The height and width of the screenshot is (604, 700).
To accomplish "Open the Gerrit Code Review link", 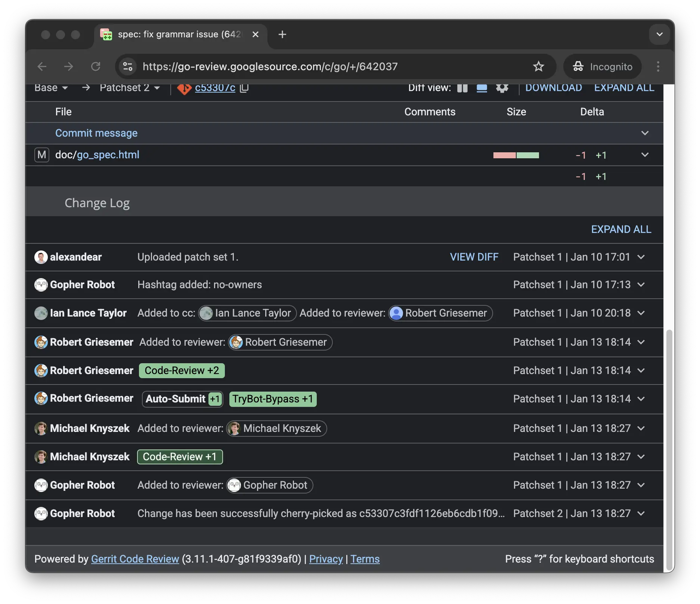I will click(135, 559).
